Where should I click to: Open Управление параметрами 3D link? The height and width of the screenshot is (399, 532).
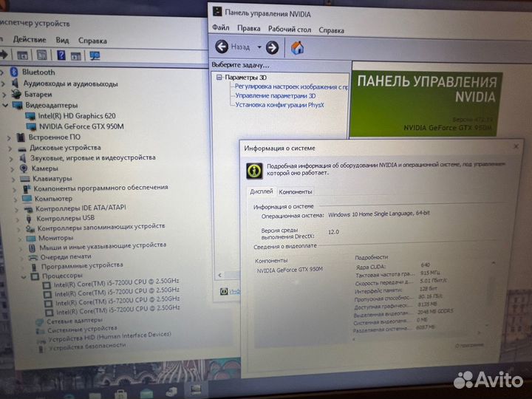[275, 95]
